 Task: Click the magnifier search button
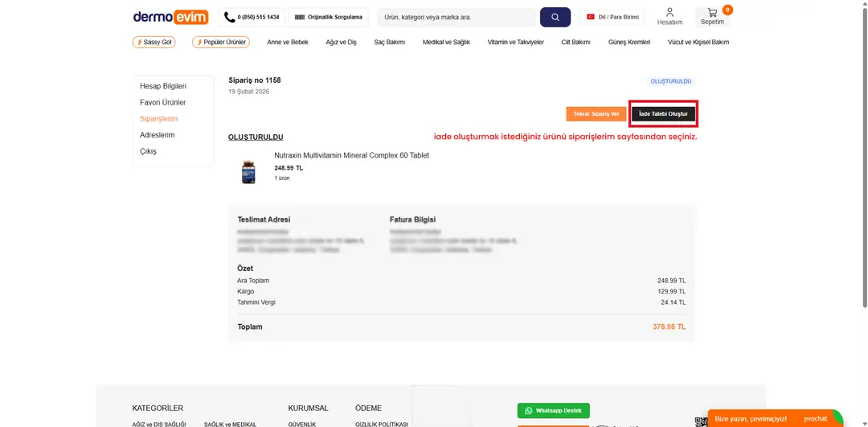(x=555, y=17)
